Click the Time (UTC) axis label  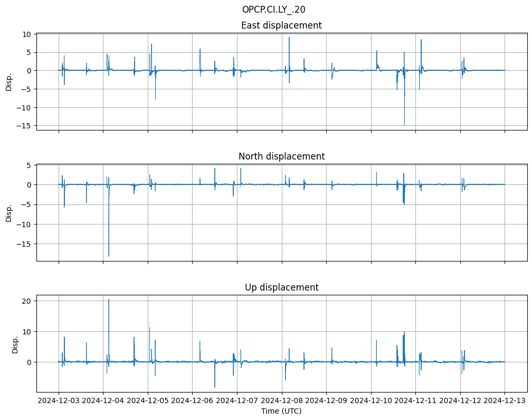[x=281, y=410]
